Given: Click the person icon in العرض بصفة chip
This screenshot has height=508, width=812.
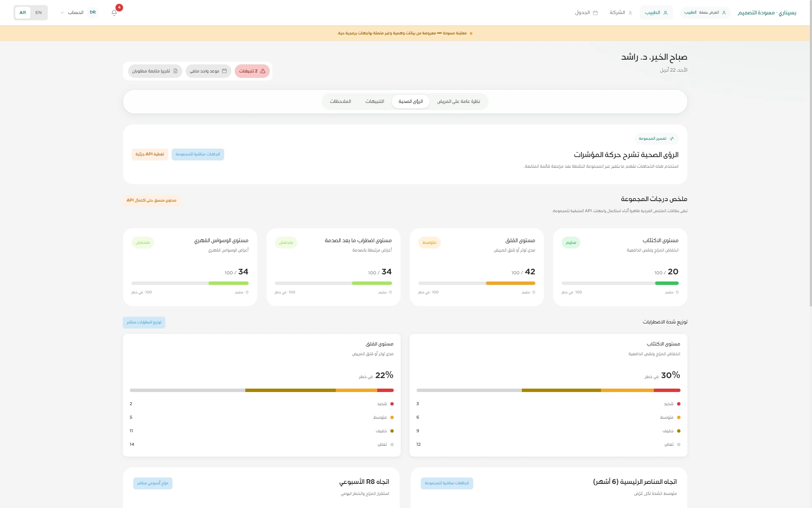Looking at the screenshot, I should (x=724, y=13).
